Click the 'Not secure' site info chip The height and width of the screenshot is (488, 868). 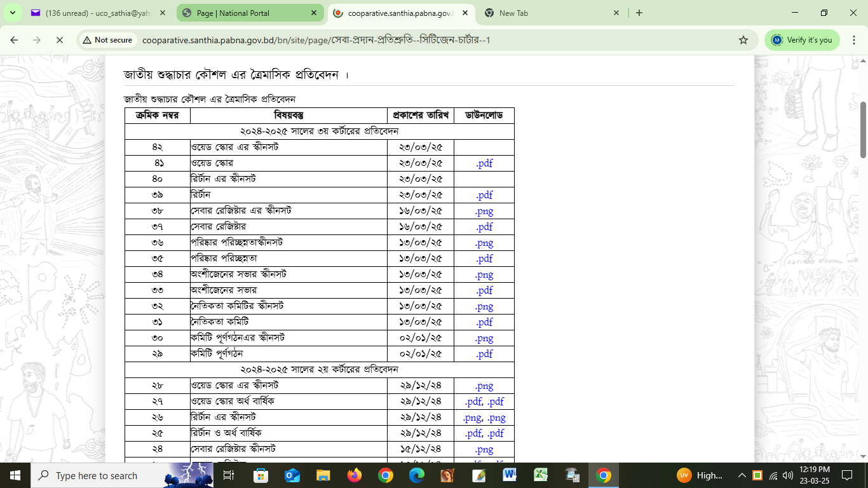(x=106, y=40)
